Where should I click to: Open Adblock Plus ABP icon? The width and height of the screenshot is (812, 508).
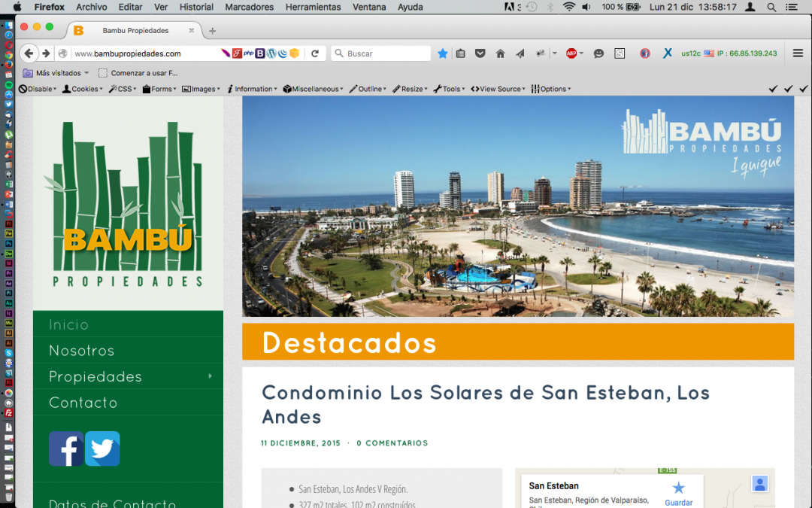point(571,53)
